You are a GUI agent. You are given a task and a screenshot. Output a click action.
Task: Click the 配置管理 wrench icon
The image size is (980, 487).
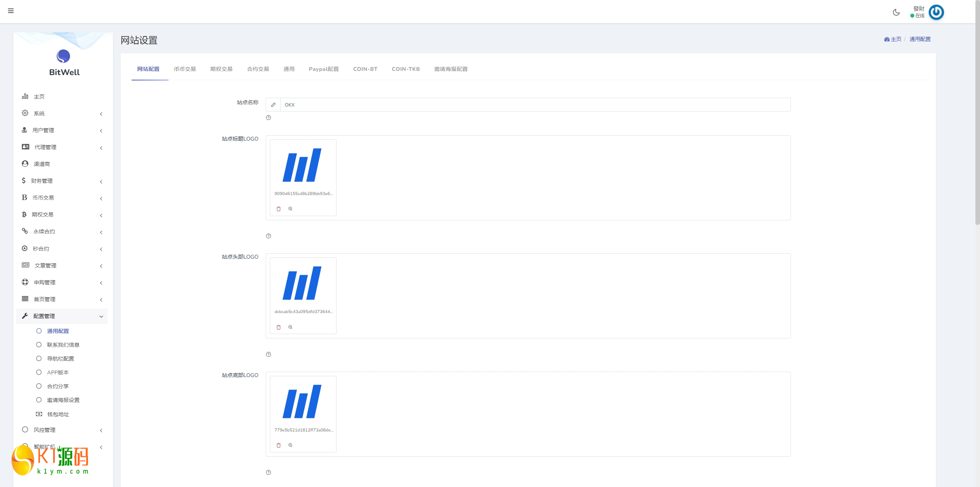pos(25,316)
